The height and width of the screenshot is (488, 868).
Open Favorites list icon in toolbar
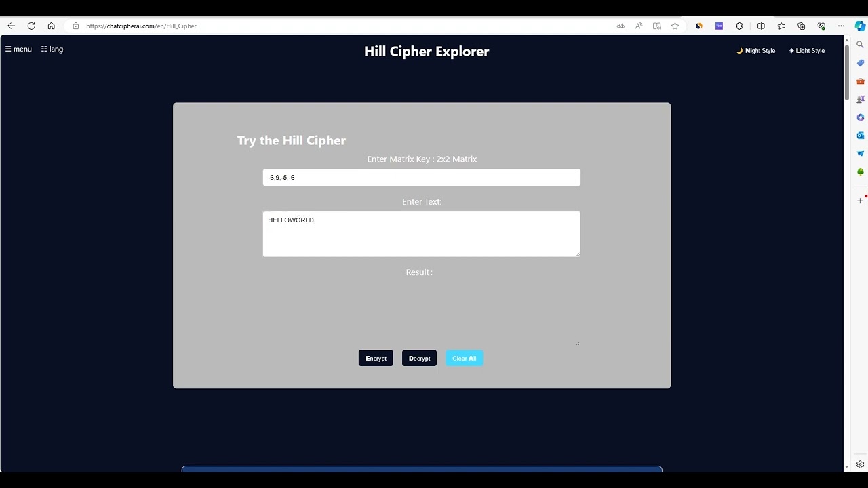[781, 26]
